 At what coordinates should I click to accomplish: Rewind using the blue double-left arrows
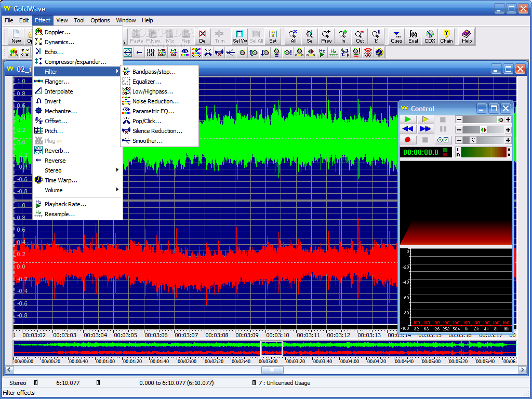[408, 129]
